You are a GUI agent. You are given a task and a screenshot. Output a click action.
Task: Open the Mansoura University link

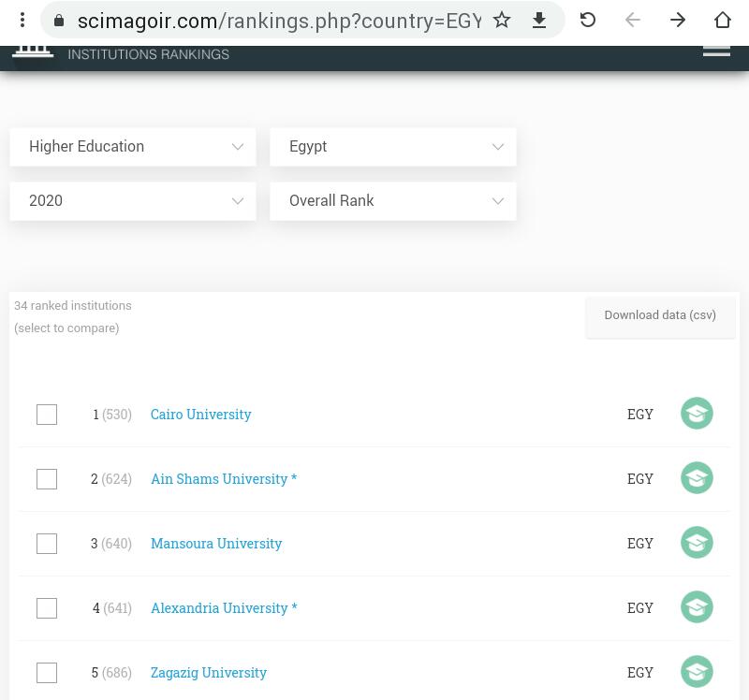216,544
